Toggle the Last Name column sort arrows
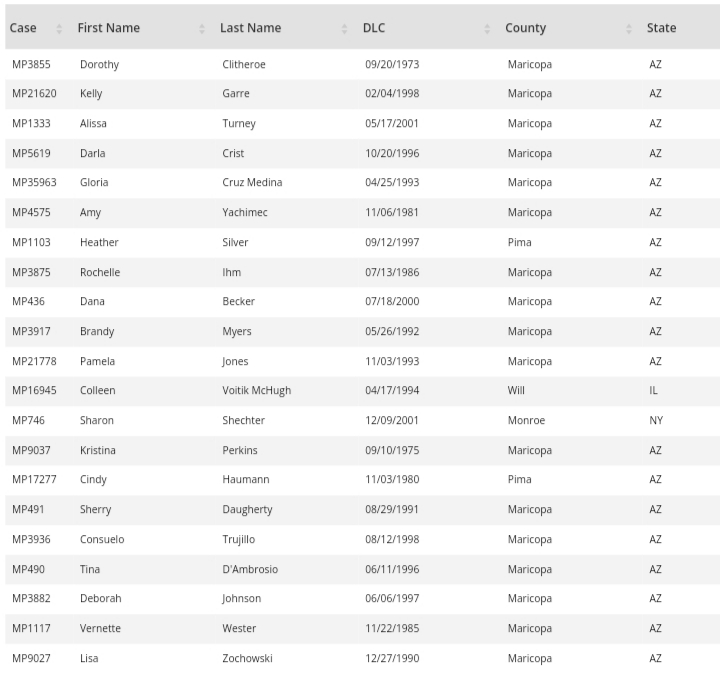This screenshot has height=691, width=720. (x=345, y=28)
